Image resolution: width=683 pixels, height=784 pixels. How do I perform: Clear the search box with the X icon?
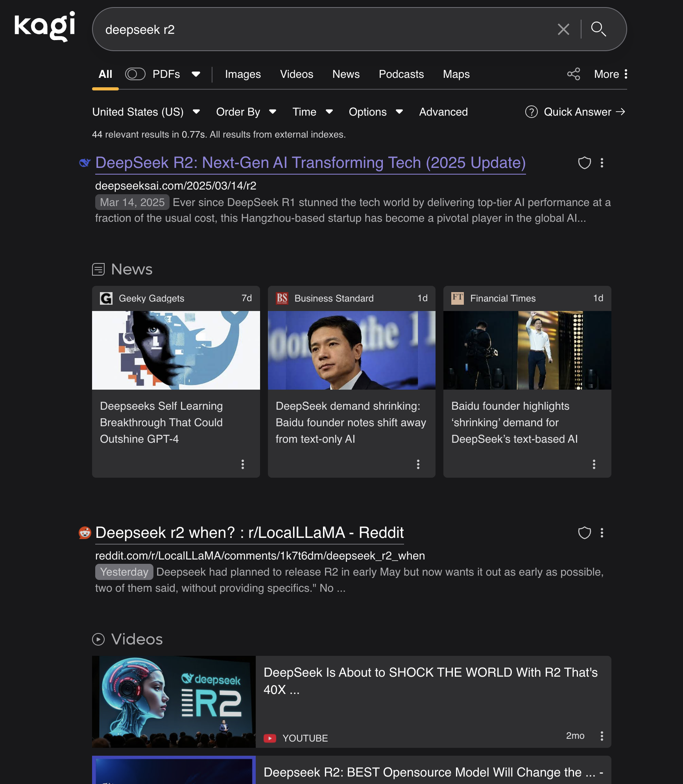tap(563, 29)
